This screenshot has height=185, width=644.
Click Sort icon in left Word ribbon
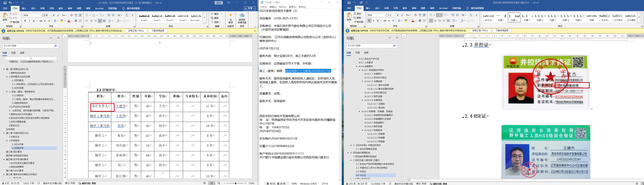click(x=127, y=15)
